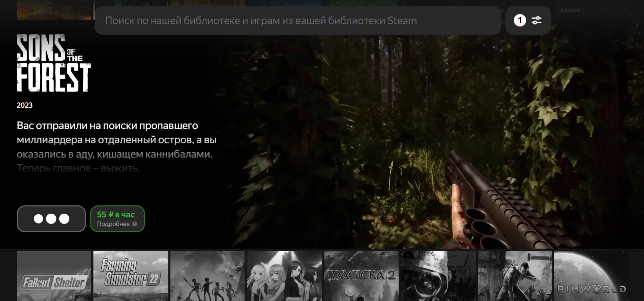This screenshot has width=644, height=301.
Task: Click the three-dots loading button
Action: 51,219
